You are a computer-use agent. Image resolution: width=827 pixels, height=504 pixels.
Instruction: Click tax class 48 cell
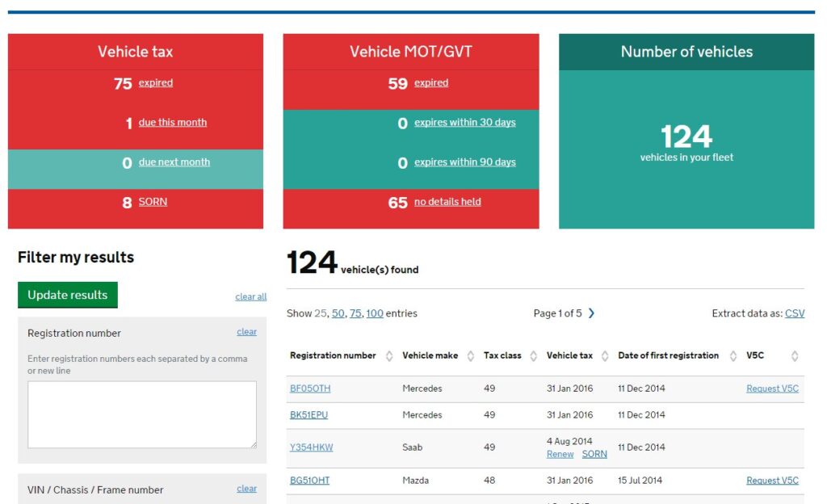489,481
